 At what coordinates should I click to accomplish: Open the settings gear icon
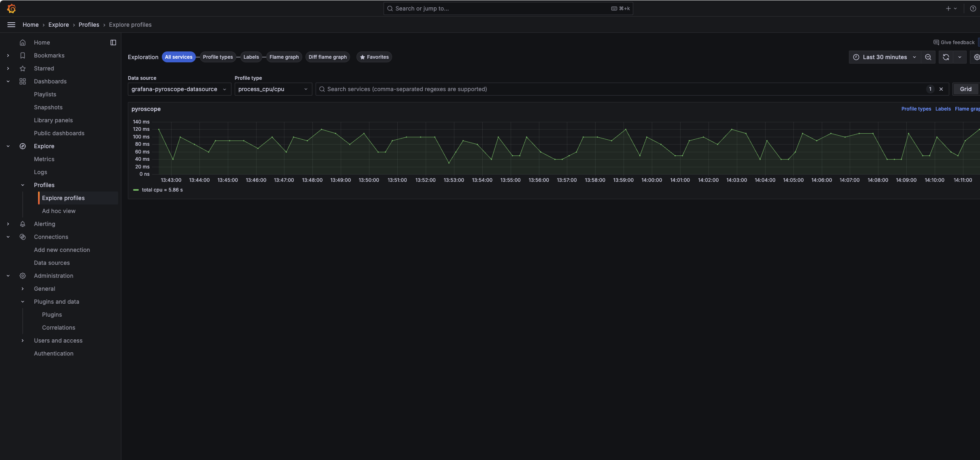click(x=977, y=57)
